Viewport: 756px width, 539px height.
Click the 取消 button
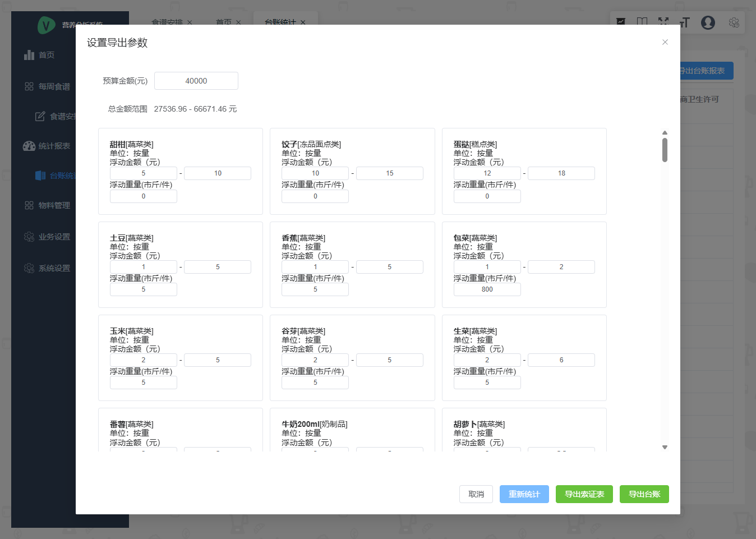(x=476, y=494)
